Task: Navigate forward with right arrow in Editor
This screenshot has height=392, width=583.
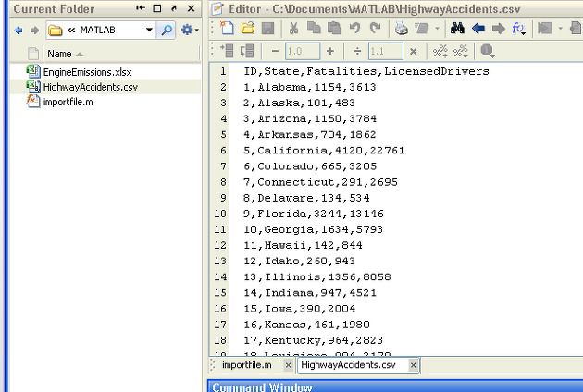Action: 498,29
